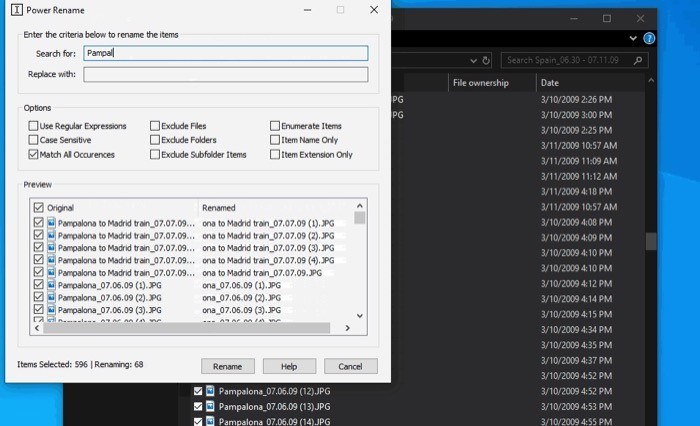Click the refresh icon in Explorer address bar
The height and width of the screenshot is (426, 700).
point(486,60)
